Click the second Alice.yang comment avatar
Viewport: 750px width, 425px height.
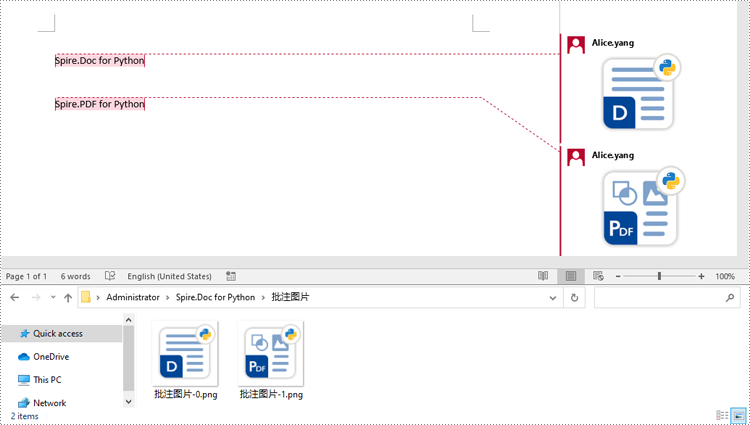point(576,157)
